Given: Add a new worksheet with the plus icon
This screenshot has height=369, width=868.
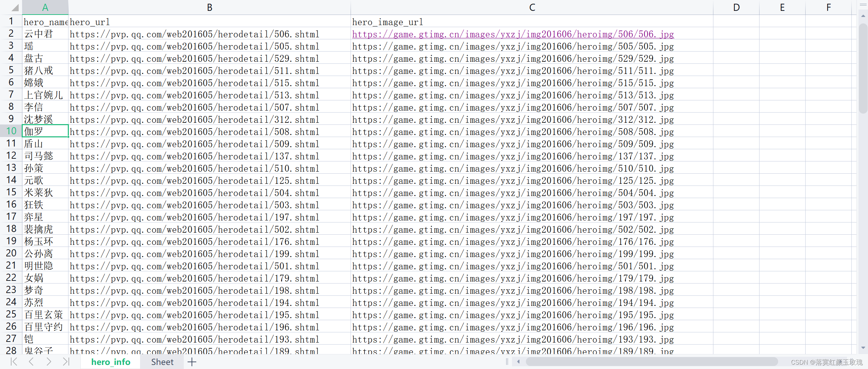Looking at the screenshot, I should click(192, 362).
